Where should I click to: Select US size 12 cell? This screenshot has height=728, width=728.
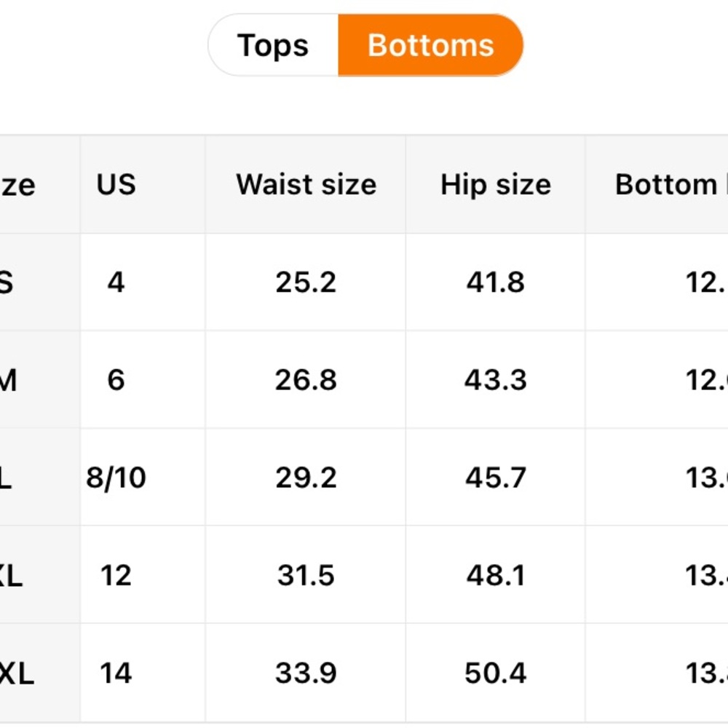116,575
